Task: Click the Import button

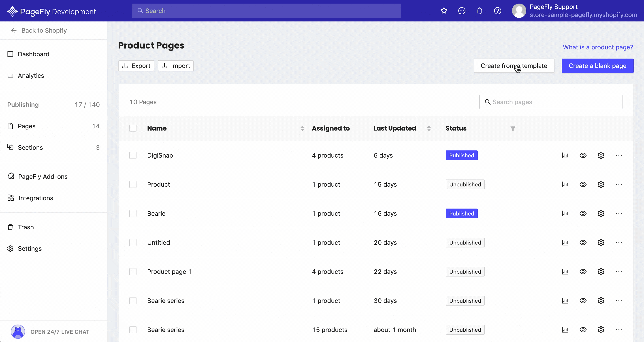Action: coord(176,66)
